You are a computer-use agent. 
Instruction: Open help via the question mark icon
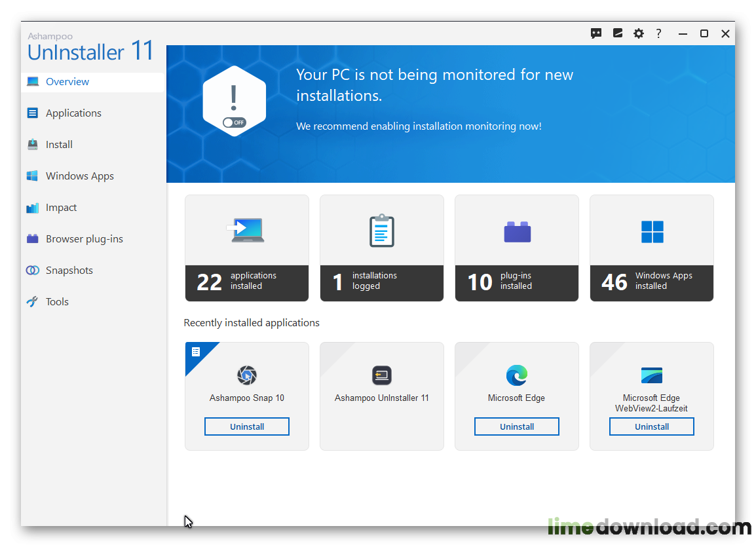pos(658,33)
